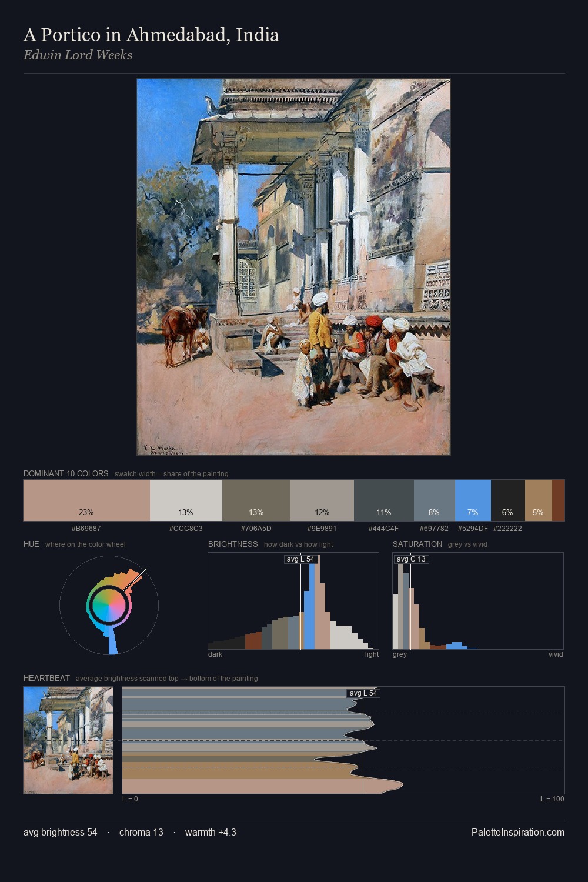Click the hex label '#B69687'
This screenshot has width=588, height=882.
(x=86, y=529)
